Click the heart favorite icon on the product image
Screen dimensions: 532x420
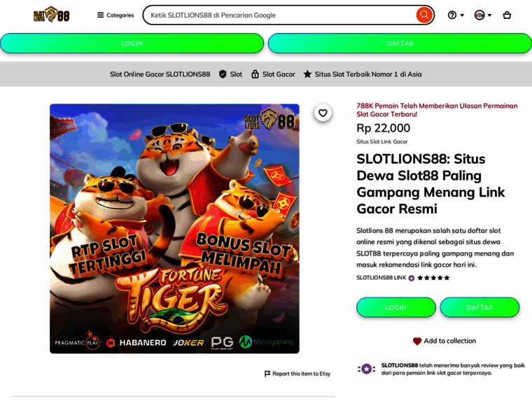coord(323,113)
